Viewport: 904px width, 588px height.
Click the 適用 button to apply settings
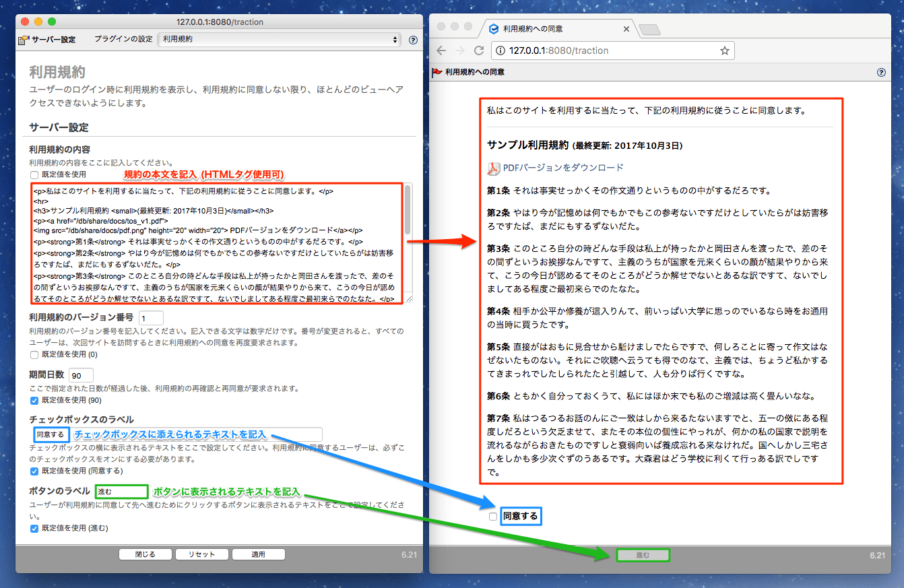tap(258, 554)
